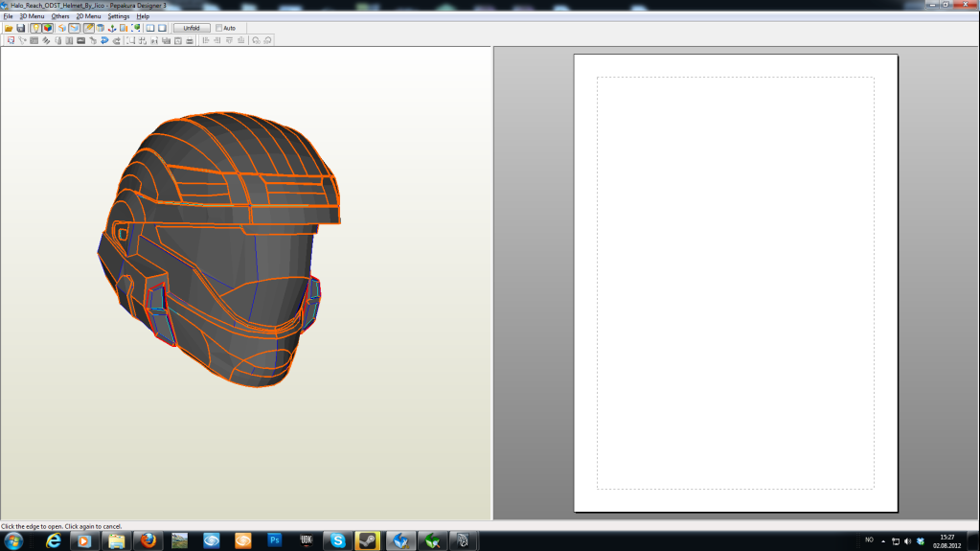
Task: Open the Others menu
Action: pos(60,16)
